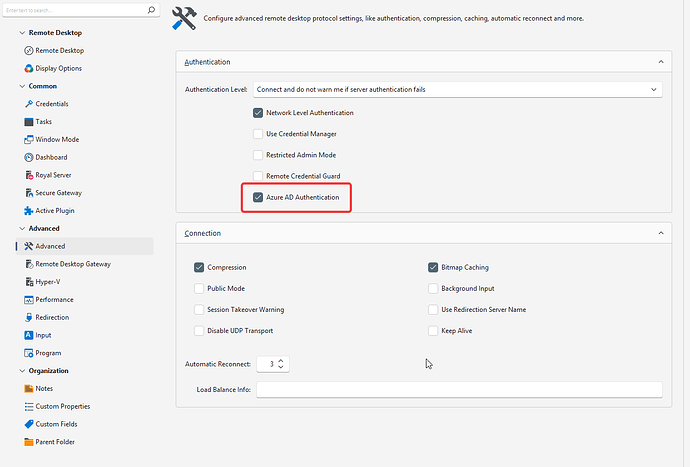Open the Custom Properties page
The width and height of the screenshot is (690, 467).
[63, 406]
